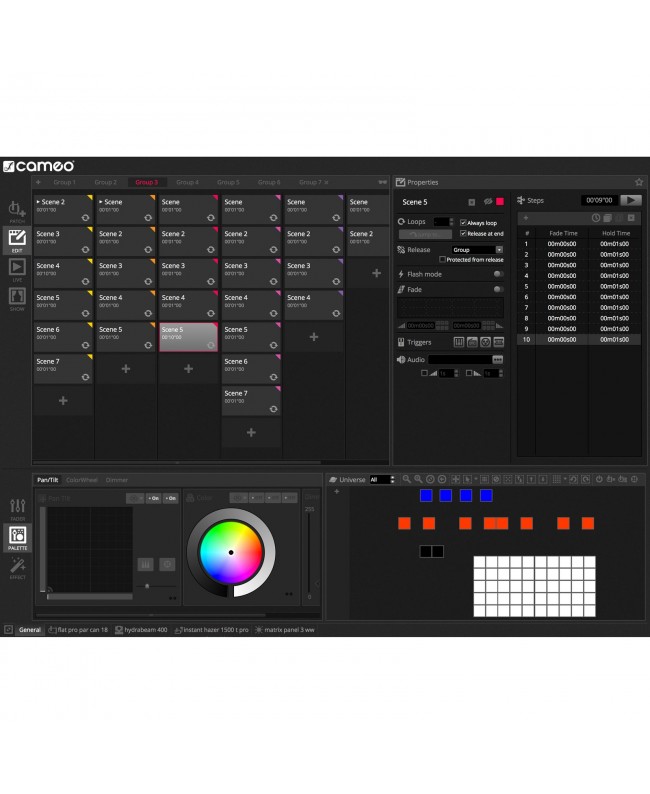Select the Palette panel icon
The height and width of the screenshot is (794, 650).
(17, 538)
